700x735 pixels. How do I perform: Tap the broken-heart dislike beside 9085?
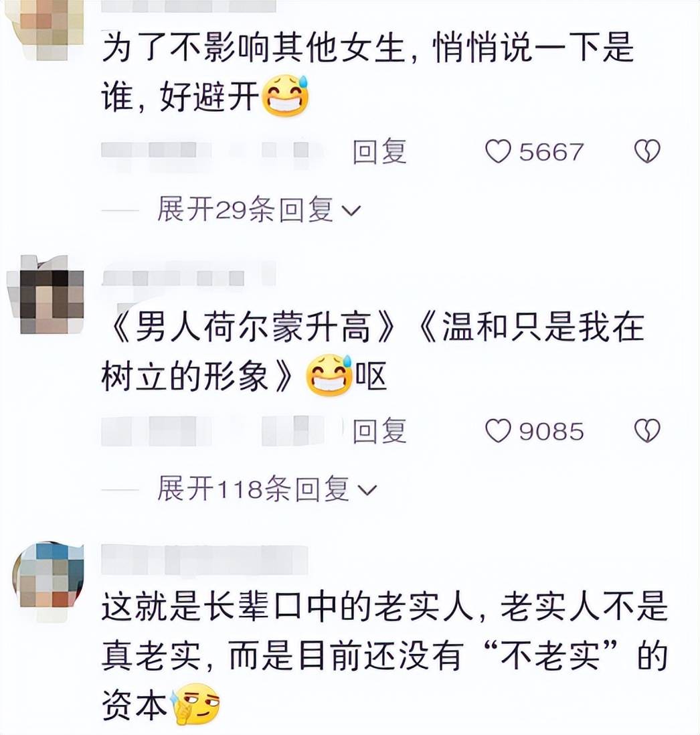click(647, 430)
